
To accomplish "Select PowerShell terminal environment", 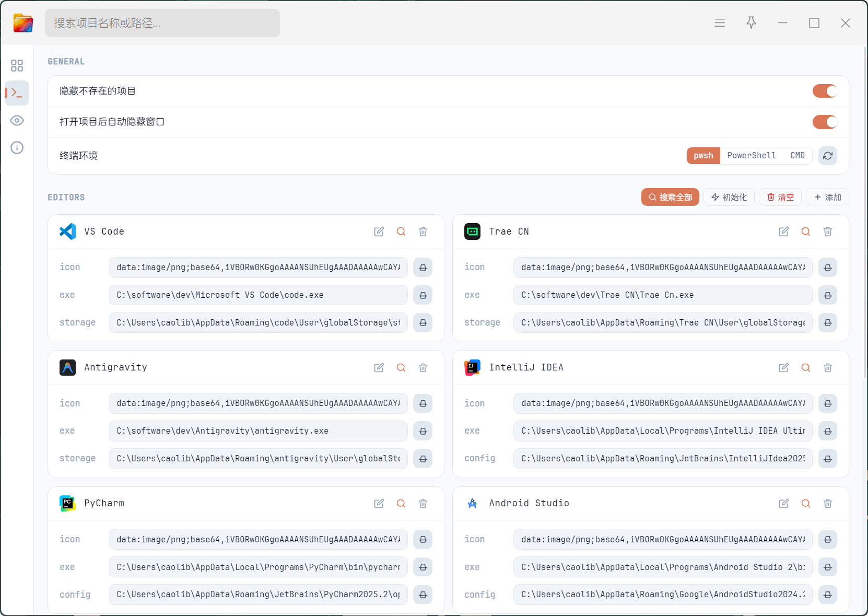I will click(x=752, y=156).
